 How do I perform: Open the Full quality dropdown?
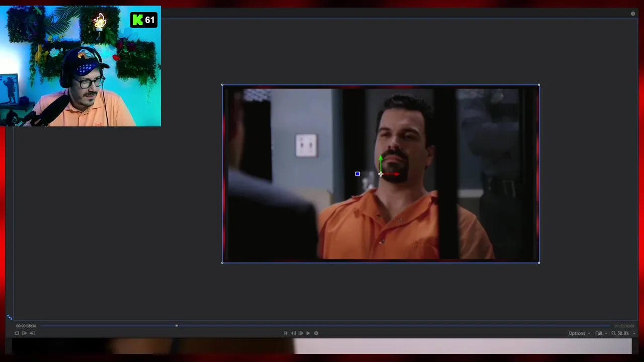click(601, 333)
